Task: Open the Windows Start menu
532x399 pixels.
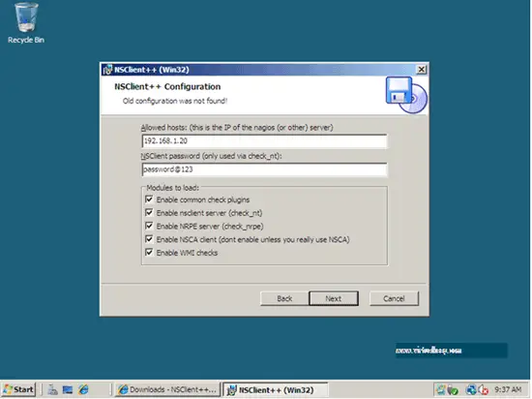Action: 19,389
